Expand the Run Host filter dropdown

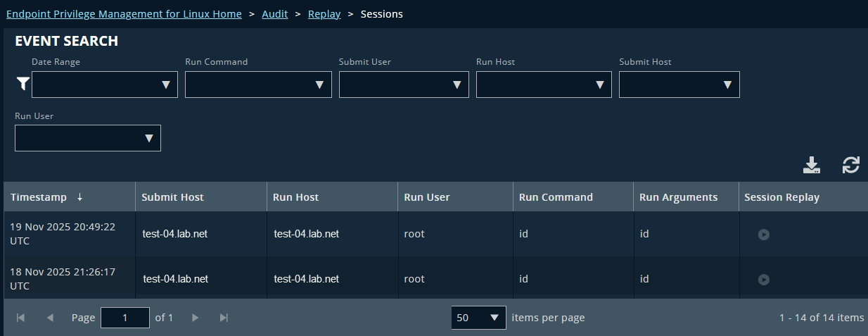pyautogui.click(x=544, y=85)
